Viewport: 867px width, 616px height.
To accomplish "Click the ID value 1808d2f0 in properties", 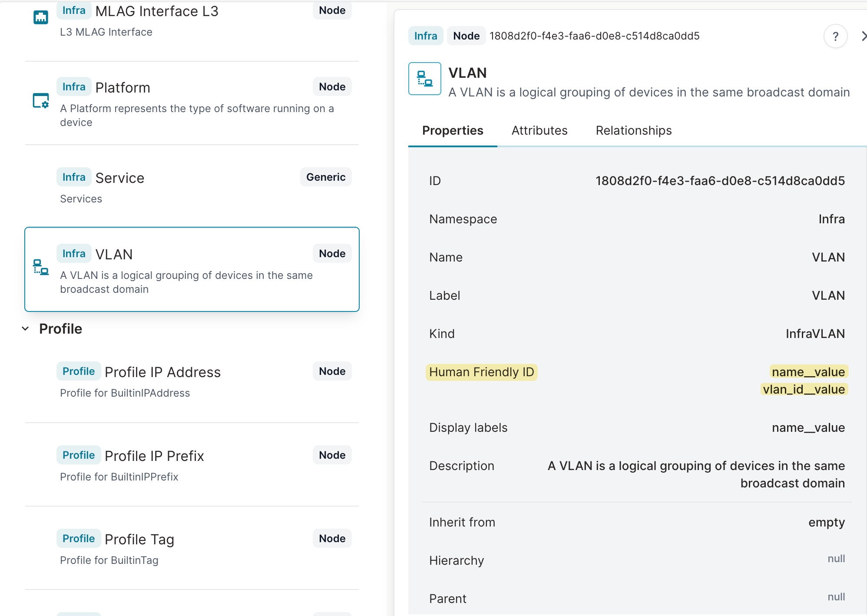I will click(720, 181).
